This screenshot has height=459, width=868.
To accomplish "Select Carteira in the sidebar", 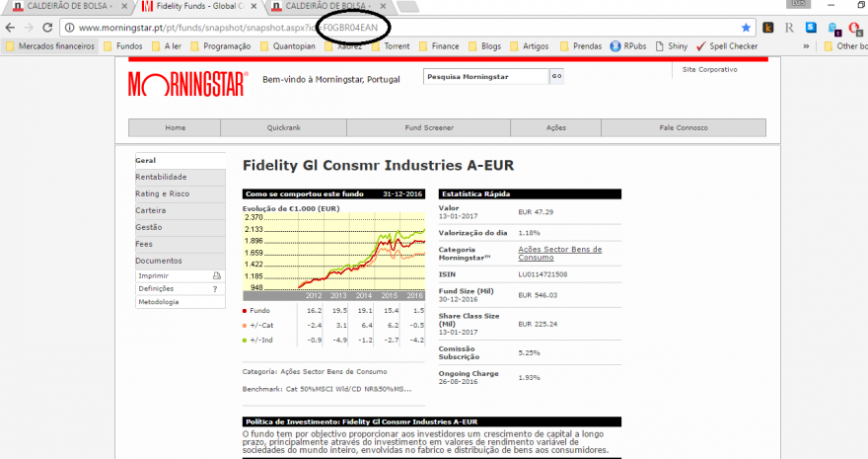I will [180, 210].
